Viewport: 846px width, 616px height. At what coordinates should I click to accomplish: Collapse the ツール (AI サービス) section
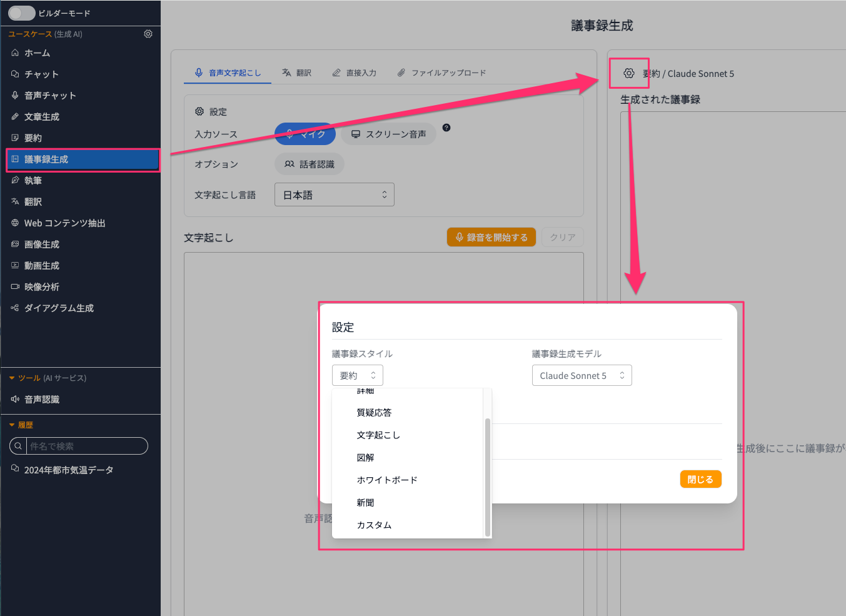(x=12, y=378)
